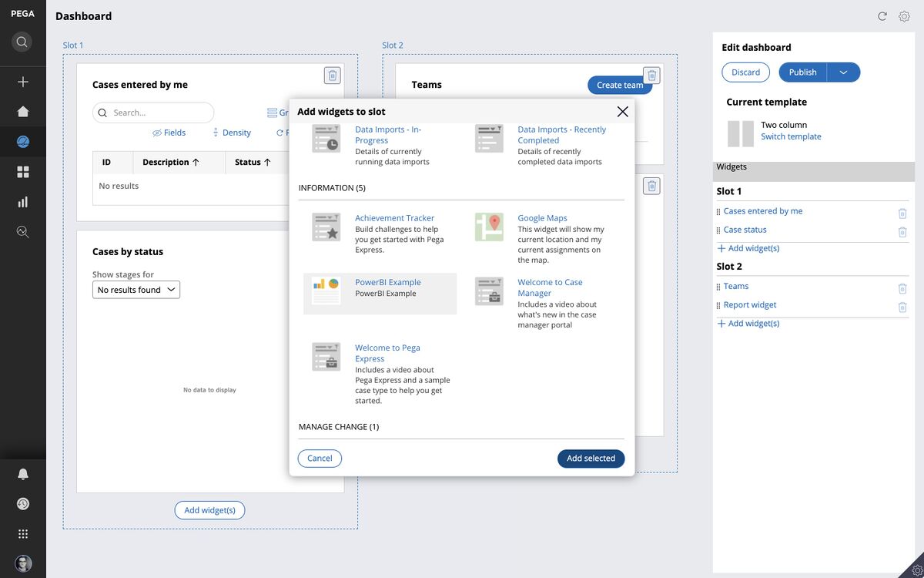The image size is (924, 578).
Task: Delete the Teams widget card in Slot 2
Action: pos(652,75)
